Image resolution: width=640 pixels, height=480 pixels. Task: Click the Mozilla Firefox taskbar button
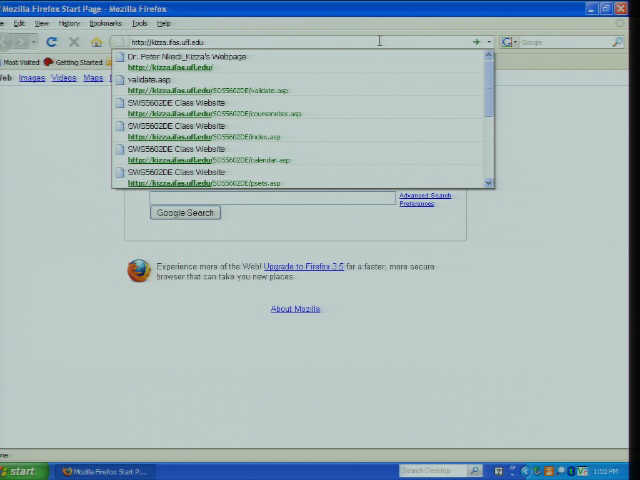104,472
